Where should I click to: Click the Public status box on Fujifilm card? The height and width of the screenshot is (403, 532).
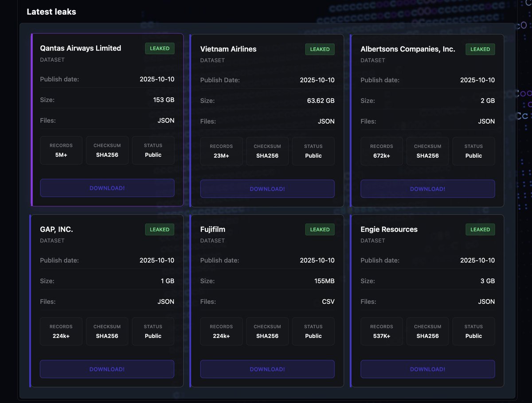313,331
